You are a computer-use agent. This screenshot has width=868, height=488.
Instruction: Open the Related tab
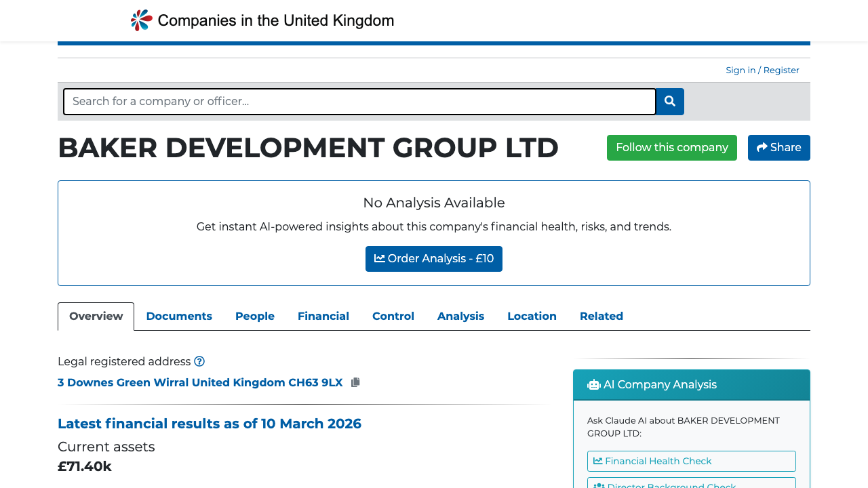pyautogui.click(x=601, y=316)
